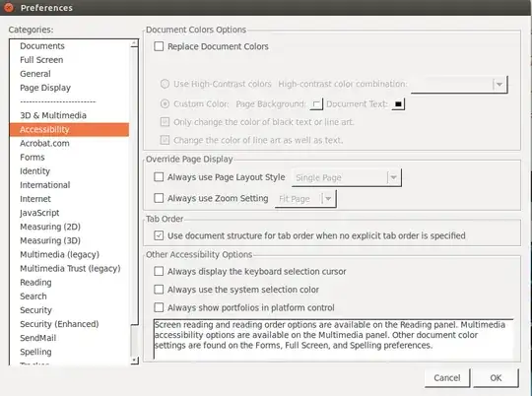Viewport: 532px width, 396px height.
Task: Enable Replace Document Colors checkbox
Action: (x=159, y=46)
